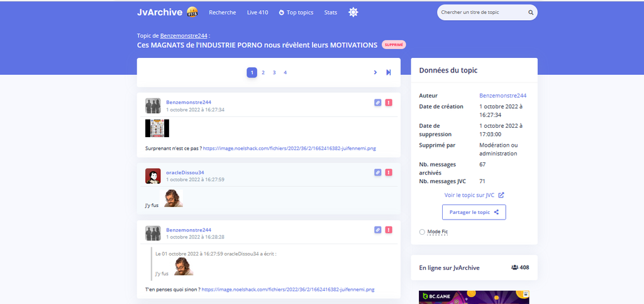This screenshot has width=644, height=304.
Task: Click red report icon on first post
Action: 389,103
